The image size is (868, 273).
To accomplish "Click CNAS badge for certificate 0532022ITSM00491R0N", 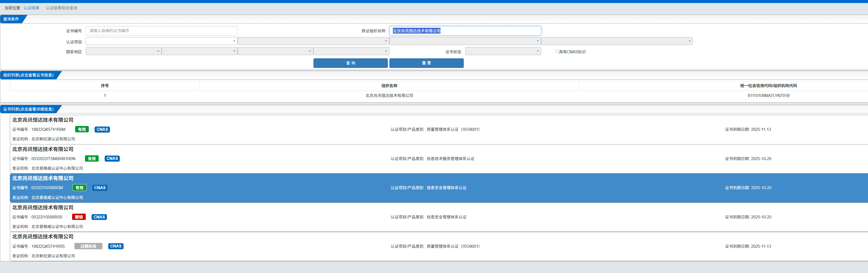I will 112,159.
